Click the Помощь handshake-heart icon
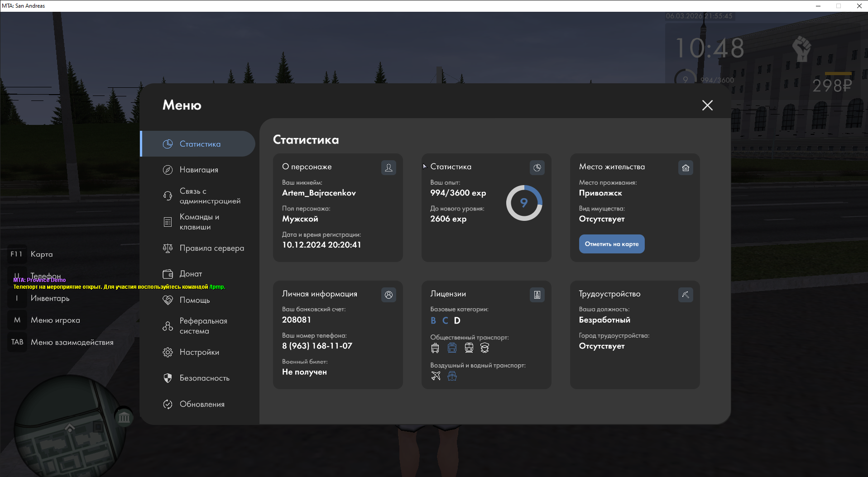This screenshot has height=477, width=868. tap(168, 300)
